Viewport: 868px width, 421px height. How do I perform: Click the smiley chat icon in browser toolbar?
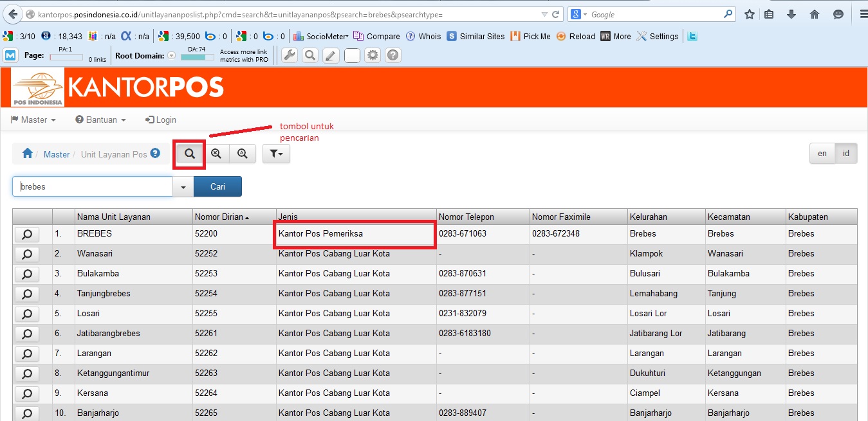(x=838, y=14)
